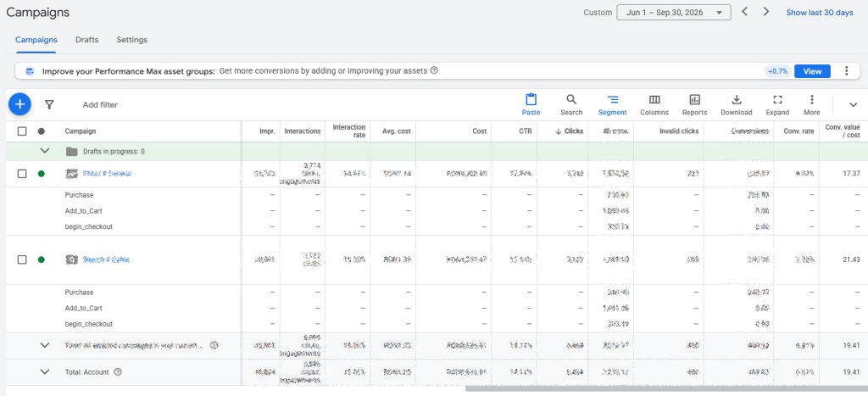Click the green status dot of first campaign
The width and height of the screenshot is (868, 396).
41,173
